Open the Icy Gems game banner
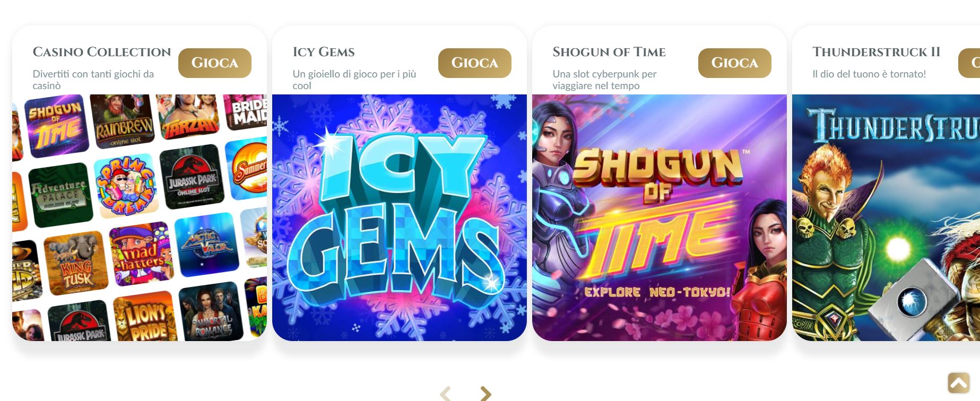980x401 pixels. [399, 217]
